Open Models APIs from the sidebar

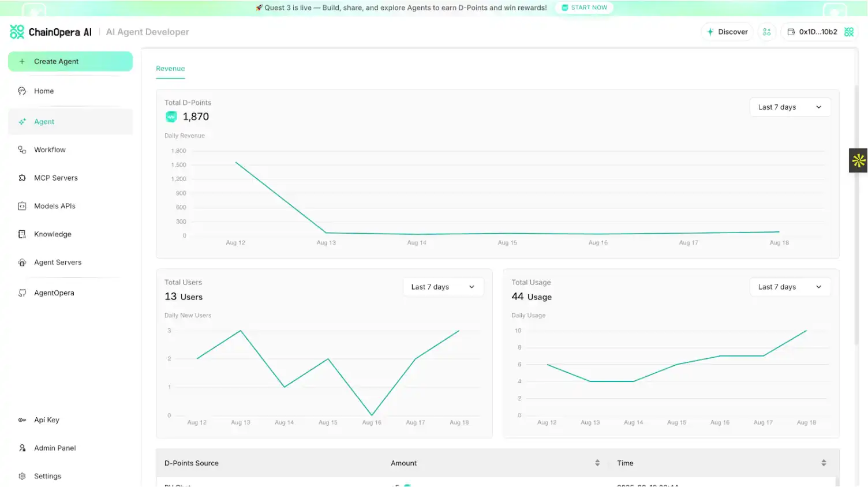tap(54, 206)
